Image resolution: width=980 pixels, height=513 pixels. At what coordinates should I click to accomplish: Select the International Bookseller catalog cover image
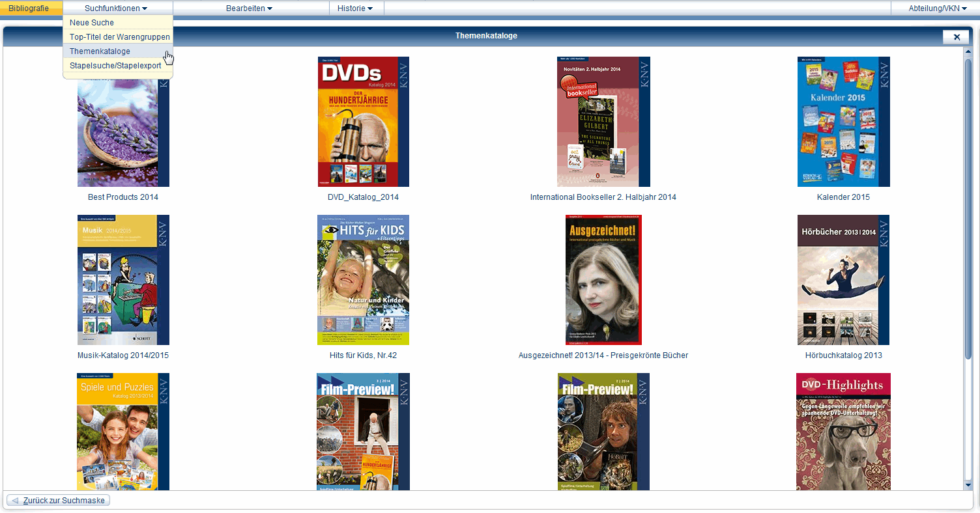pos(603,122)
